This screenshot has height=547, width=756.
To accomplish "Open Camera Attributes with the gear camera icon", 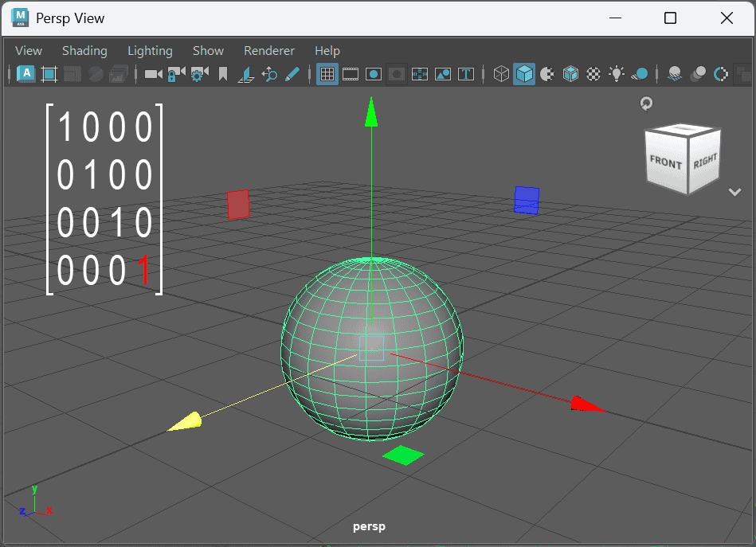I will [x=199, y=74].
